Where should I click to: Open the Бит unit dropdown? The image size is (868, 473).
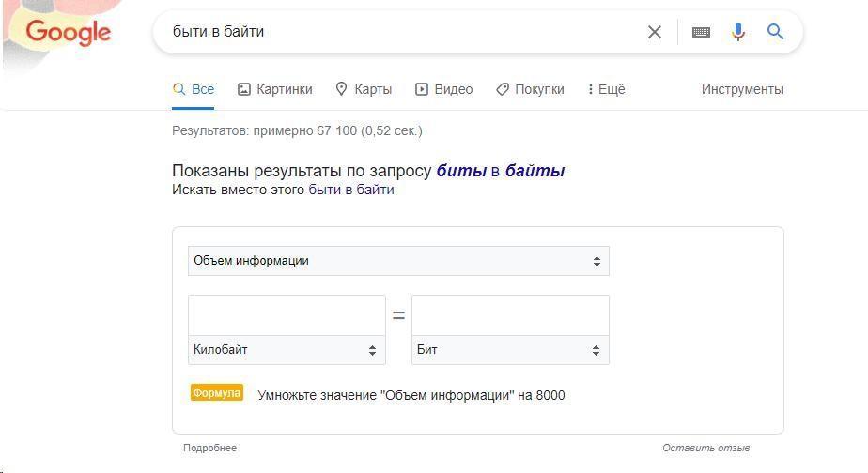[510, 350]
